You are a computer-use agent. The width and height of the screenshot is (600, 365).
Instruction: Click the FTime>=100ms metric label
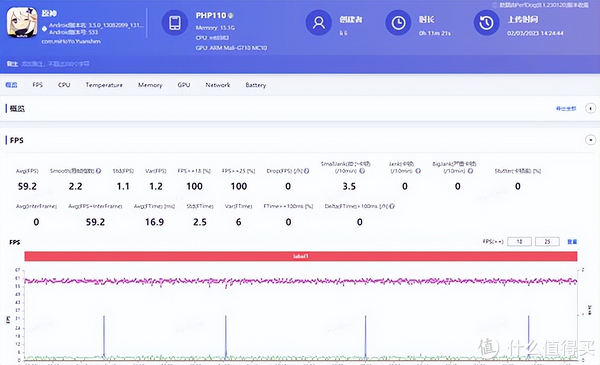tap(288, 206)
